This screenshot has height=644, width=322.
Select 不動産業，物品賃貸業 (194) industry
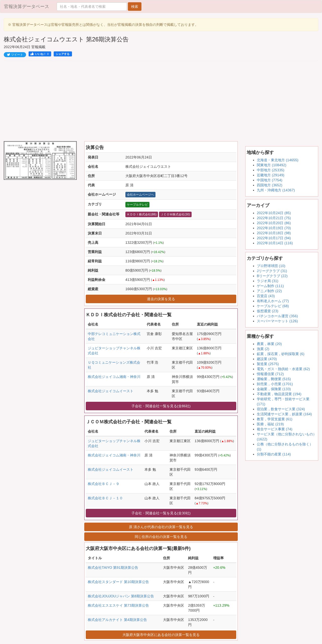[279, 394]
